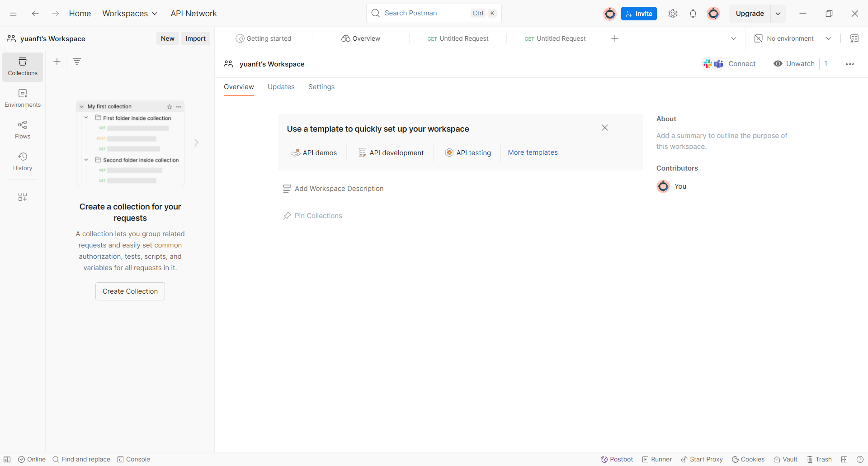This screenshot has height=466, width=868.
Task: Go back with the left arrow
Action: (x=35, y=14)
